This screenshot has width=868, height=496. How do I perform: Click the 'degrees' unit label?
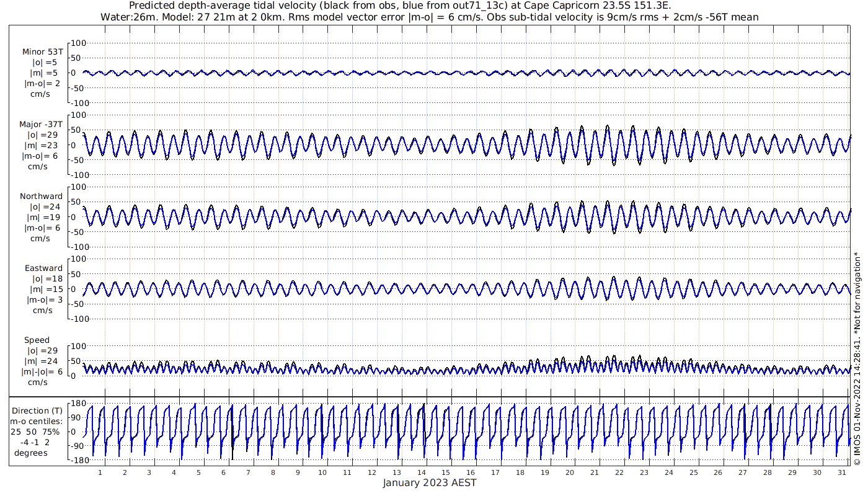tap(31, 453)
